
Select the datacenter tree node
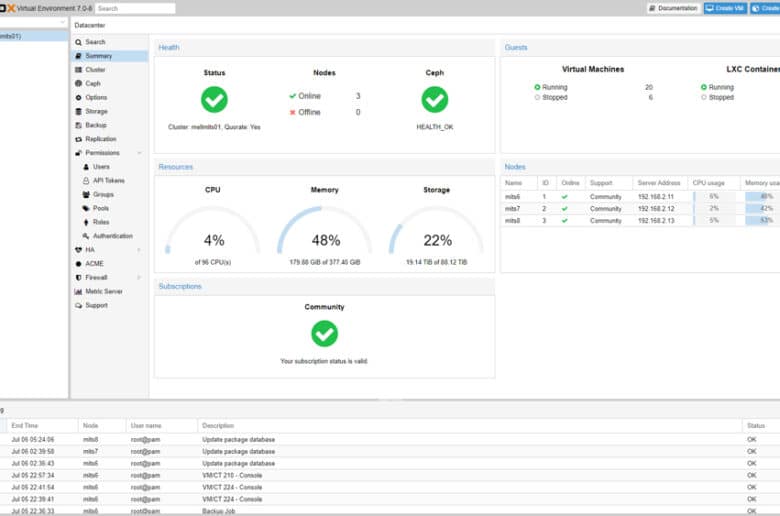33,36
